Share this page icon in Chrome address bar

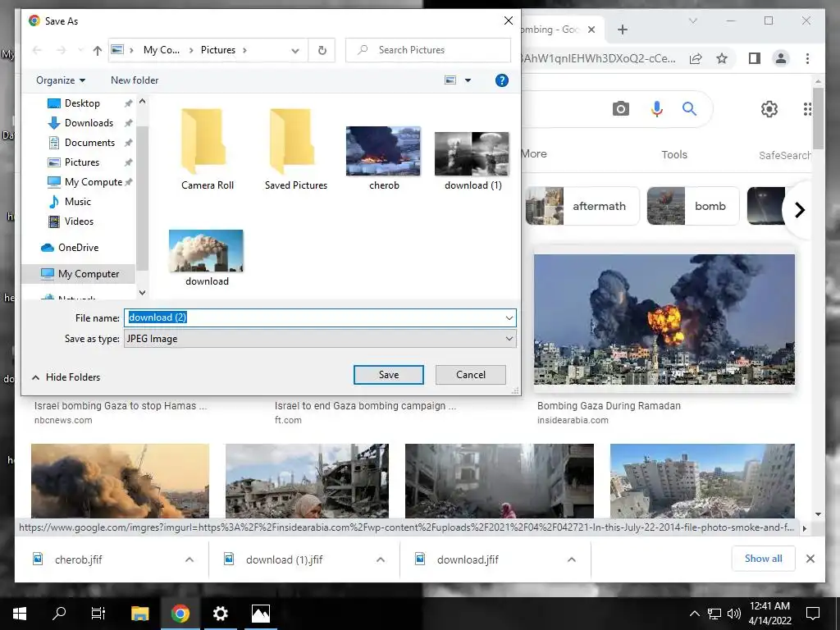pos(696,58)
